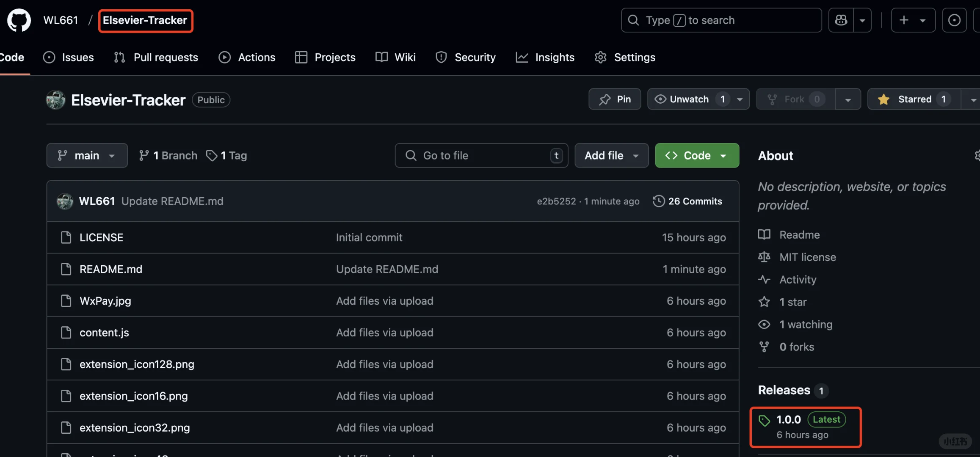Click Unwatch to toggle watching

pos(688,99)
